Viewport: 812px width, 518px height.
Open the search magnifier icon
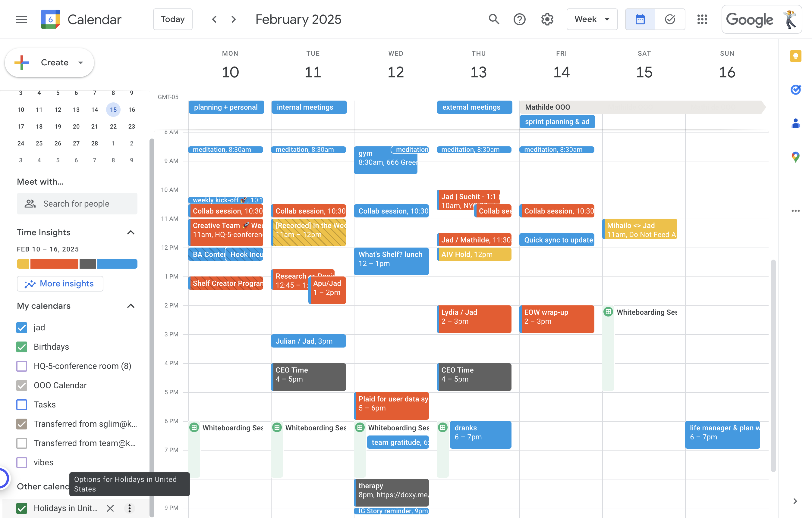pos(494,19)
